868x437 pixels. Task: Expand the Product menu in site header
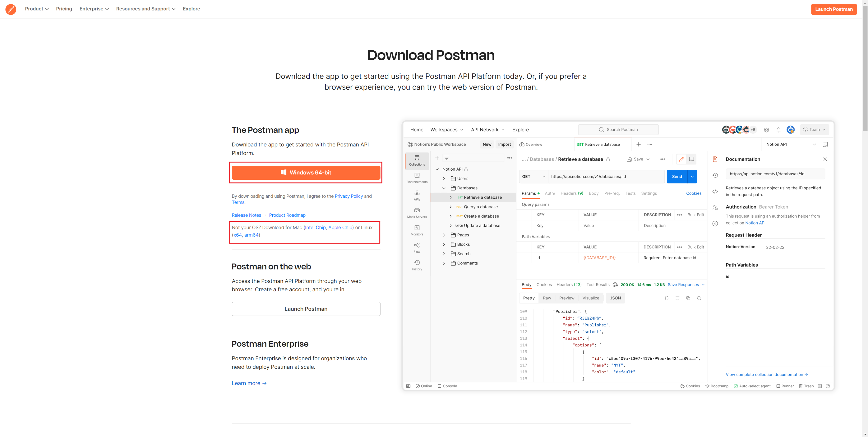click(x=37, y=9)
